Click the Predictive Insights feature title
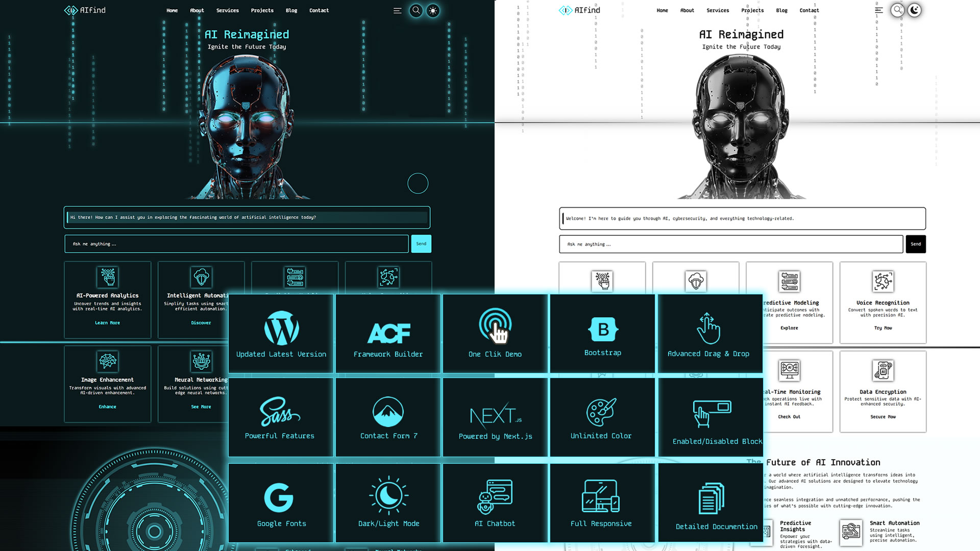 point(795,526)
